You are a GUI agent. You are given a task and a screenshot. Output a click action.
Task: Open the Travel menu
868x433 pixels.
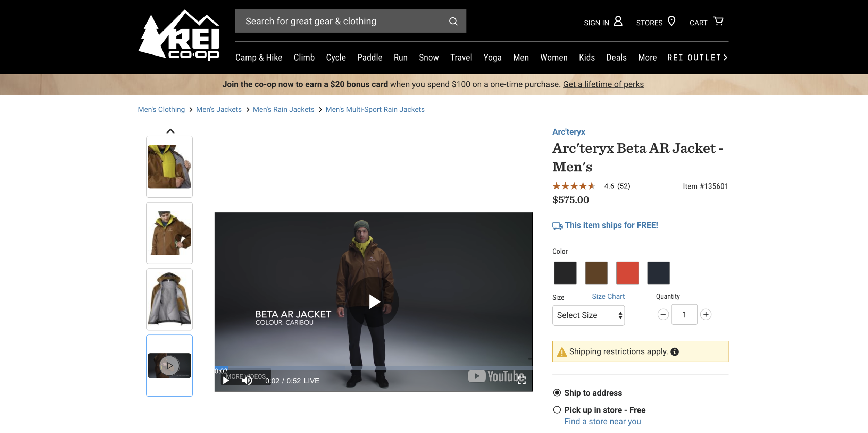(x=461, y=58)
